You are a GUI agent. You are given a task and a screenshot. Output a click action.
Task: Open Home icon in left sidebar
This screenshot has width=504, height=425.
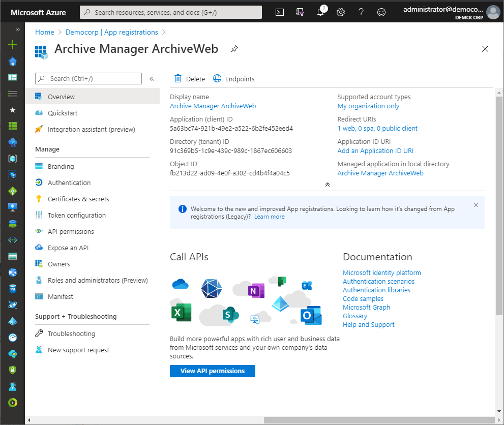(13, 62)
